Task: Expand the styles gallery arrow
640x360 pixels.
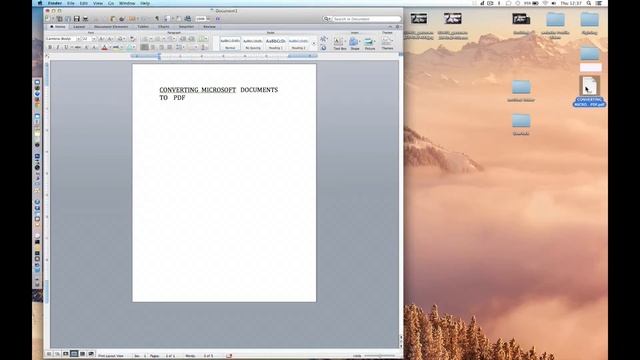Action: (314, 43)
